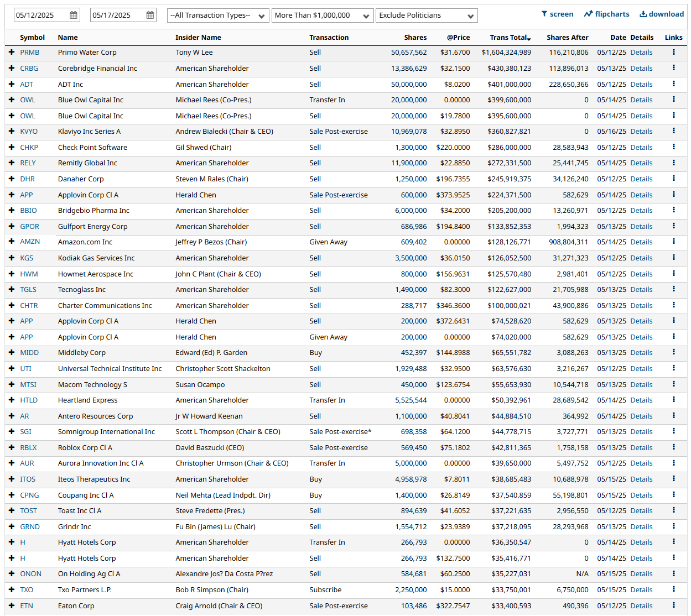Expand the TXO Partners row

[x=12, y=589]
